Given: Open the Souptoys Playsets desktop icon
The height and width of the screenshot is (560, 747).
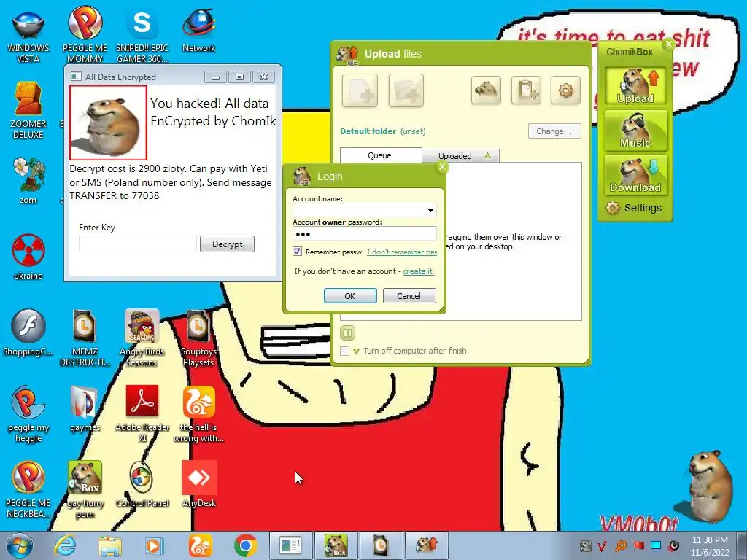Looking at the screenshot, I should [x=198, y=337].
